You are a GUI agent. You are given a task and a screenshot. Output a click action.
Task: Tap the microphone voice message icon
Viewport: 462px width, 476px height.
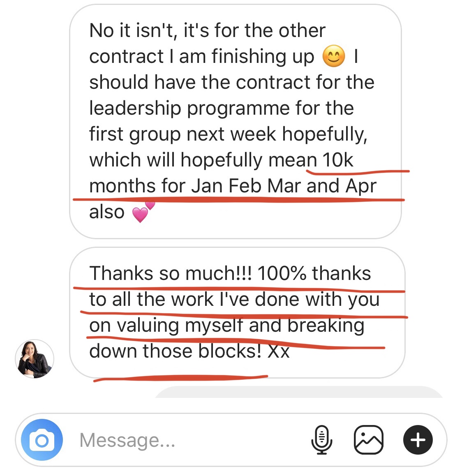pyautogui.click(x=322, y=440)
